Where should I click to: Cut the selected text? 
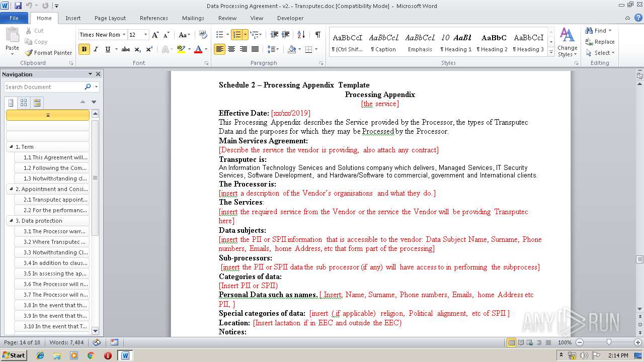[x=34, y=31]
